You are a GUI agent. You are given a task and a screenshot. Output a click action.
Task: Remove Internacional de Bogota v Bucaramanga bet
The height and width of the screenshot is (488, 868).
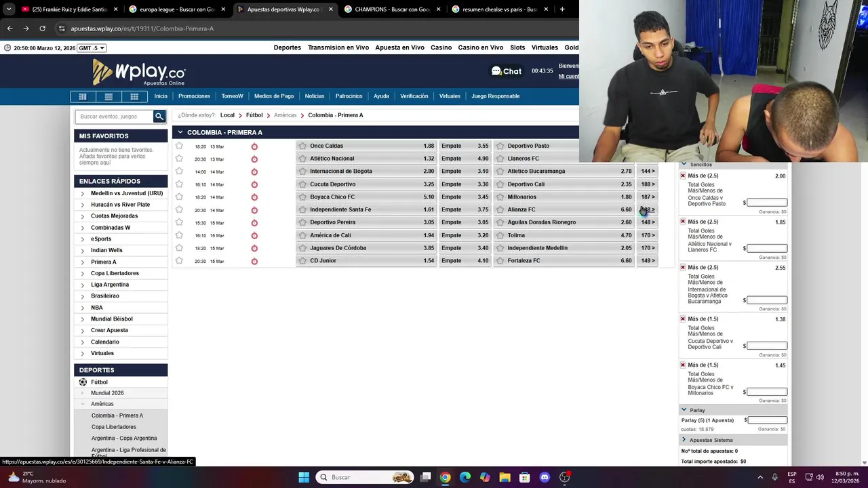(x=683, y=267)
